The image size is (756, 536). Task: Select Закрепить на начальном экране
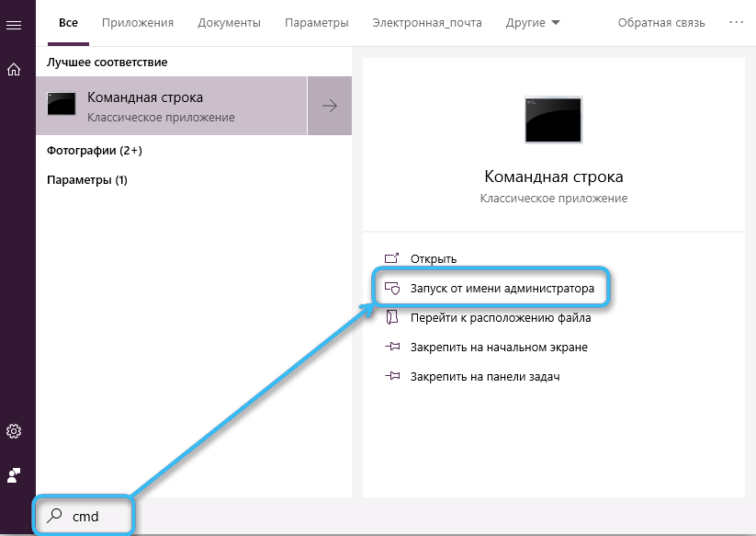point(498,347)
